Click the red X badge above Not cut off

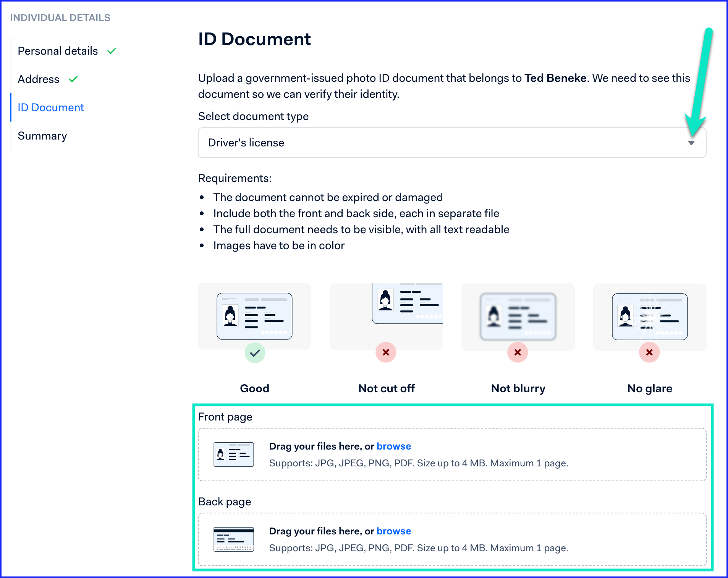pos(386,352)
